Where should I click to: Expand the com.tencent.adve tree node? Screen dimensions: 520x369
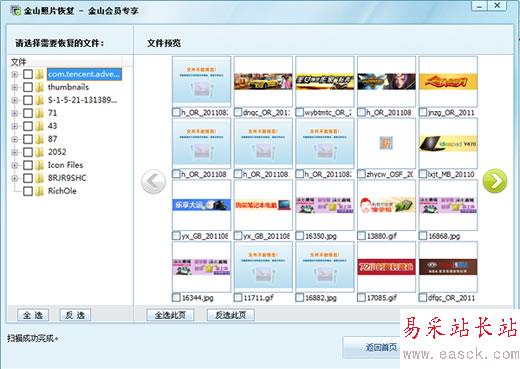point(14,74)
